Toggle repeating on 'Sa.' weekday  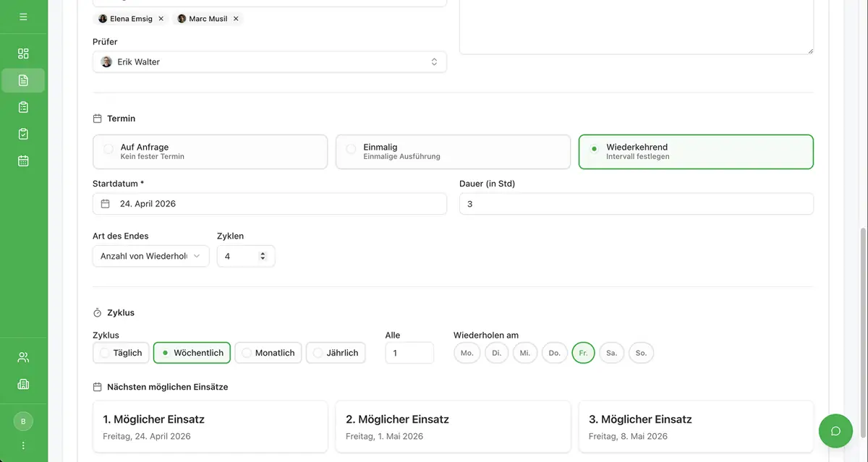click(612, 352)
